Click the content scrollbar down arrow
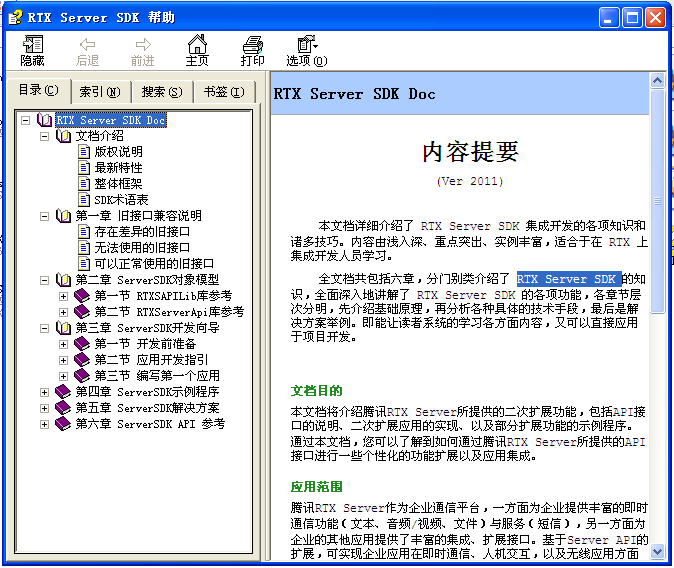This screenshot has height=568, width=674. click(658, 552)
